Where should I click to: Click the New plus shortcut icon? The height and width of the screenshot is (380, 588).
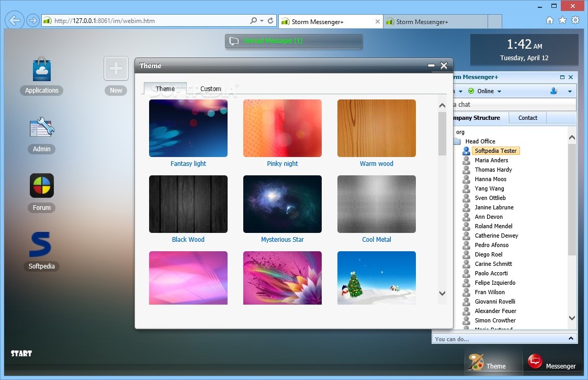(116, 68)
